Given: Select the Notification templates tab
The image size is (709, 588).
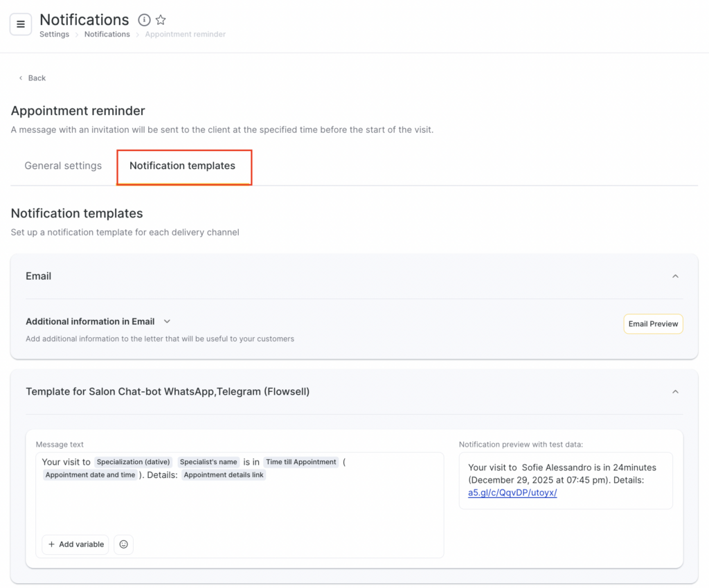Looking at the screenshot, I should coord(182,166).
